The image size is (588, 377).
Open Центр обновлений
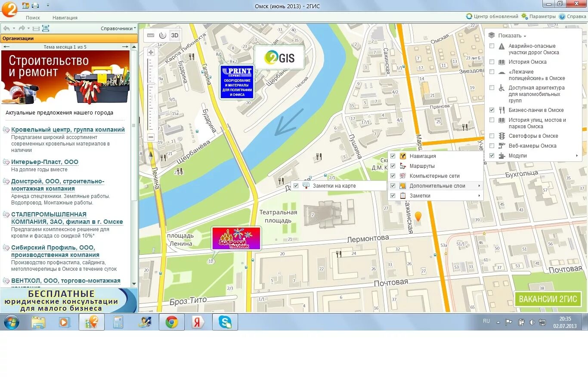492,16
